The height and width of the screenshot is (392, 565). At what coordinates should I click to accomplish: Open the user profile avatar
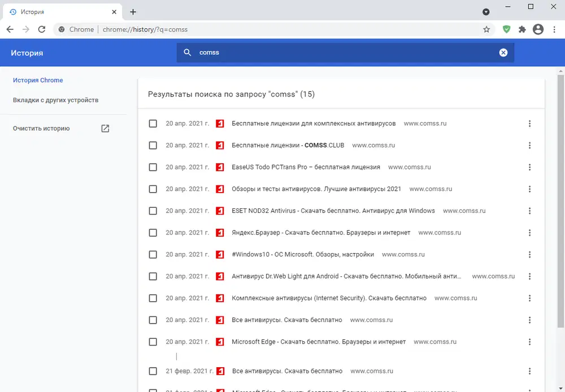click(x=538, y=29)
